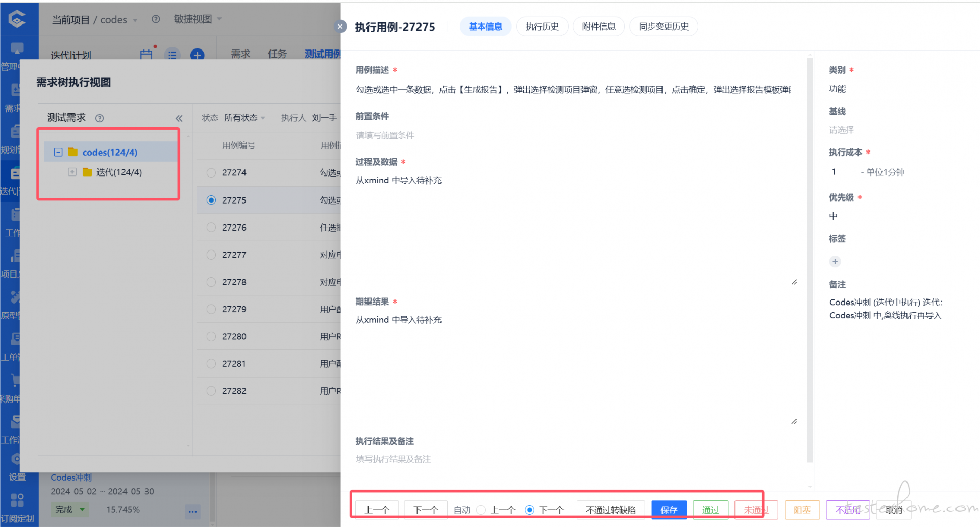The height and width of the screenshot is (527, 980).
Task: Select radio button for case 27280
Action: pos(211,337)
